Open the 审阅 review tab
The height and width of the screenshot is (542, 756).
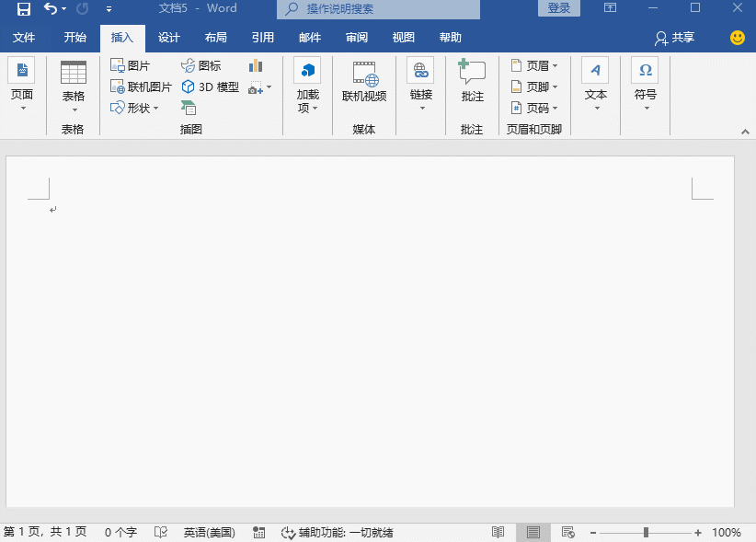click(356, 38)
